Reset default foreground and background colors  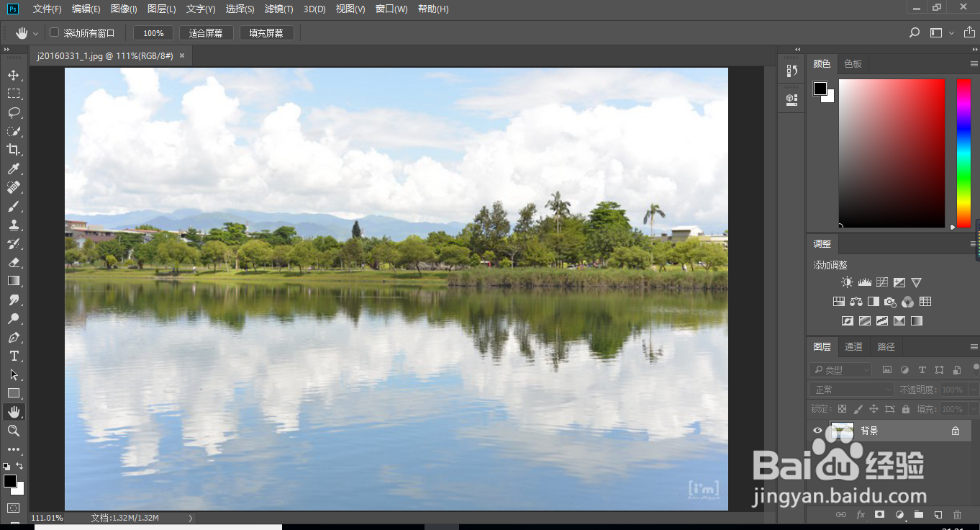click(x=6, y=467)
